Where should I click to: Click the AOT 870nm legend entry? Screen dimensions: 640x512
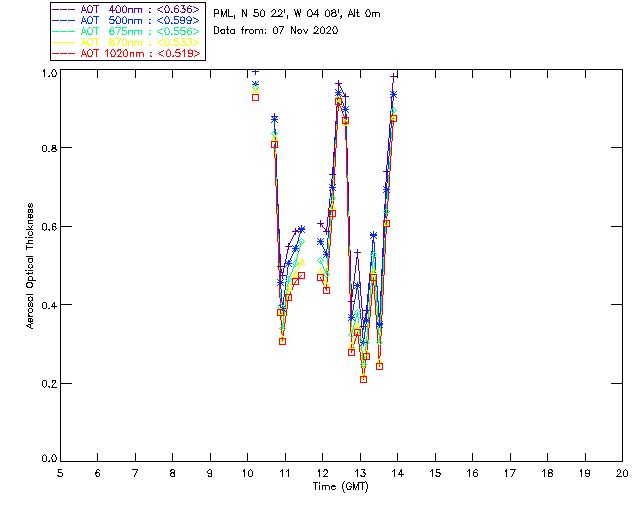tap(127, 42)
